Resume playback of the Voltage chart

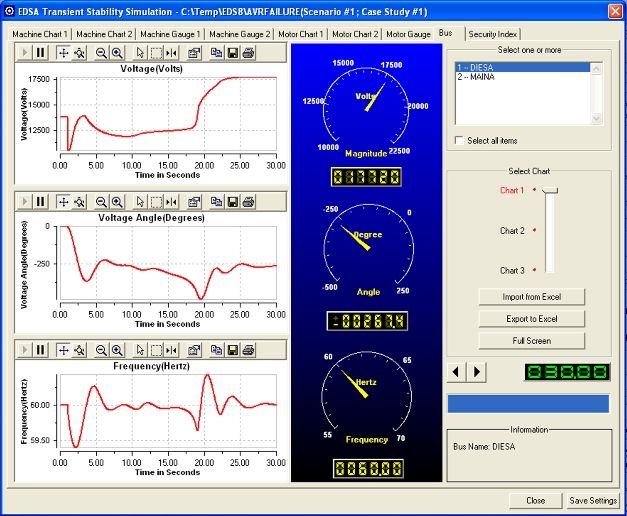(25, 53)
